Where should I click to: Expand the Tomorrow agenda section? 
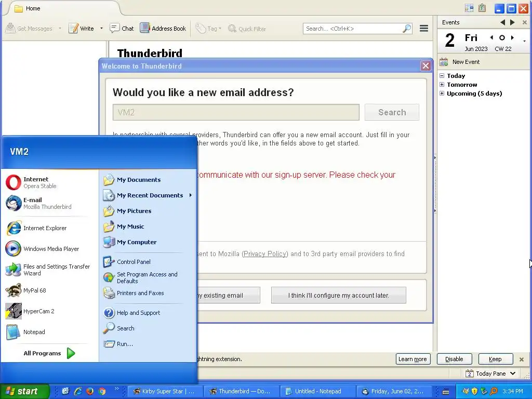442,85
